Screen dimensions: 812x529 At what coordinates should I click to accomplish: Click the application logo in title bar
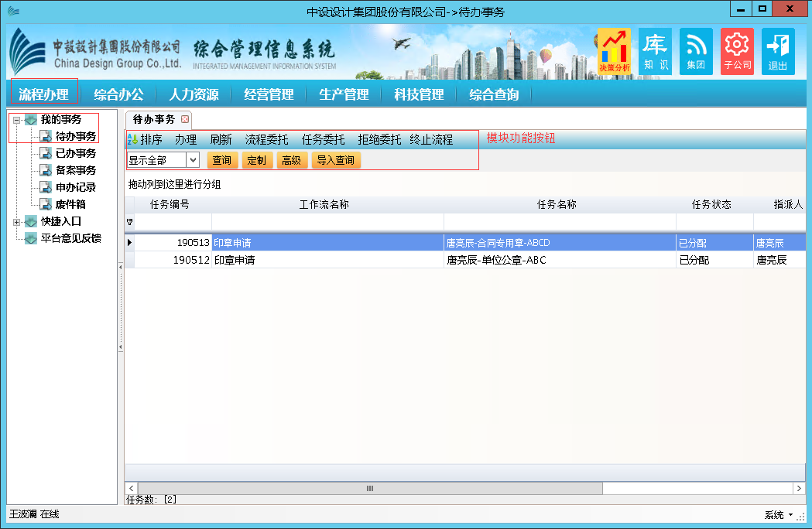[x=13, y=10]
